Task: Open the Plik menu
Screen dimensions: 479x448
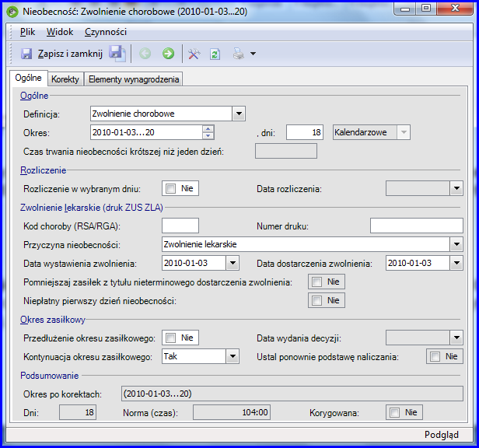Action: (x=27, y=32)
